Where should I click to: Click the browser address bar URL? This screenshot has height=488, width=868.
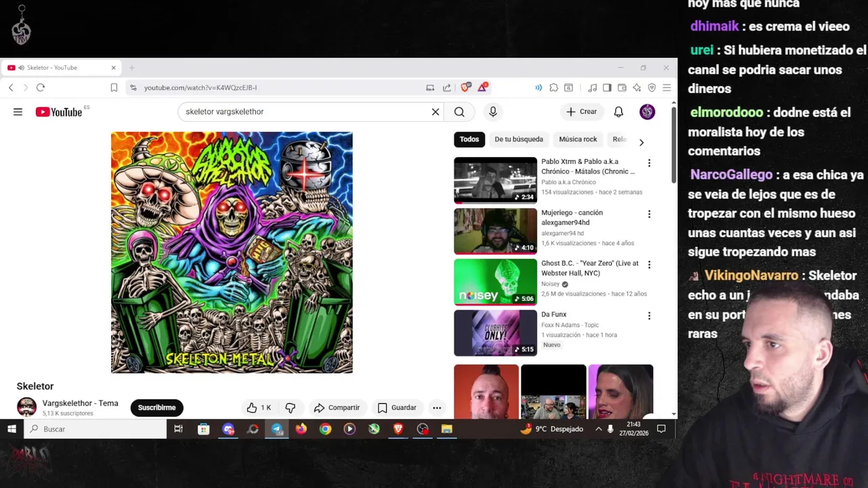[200, 87]
